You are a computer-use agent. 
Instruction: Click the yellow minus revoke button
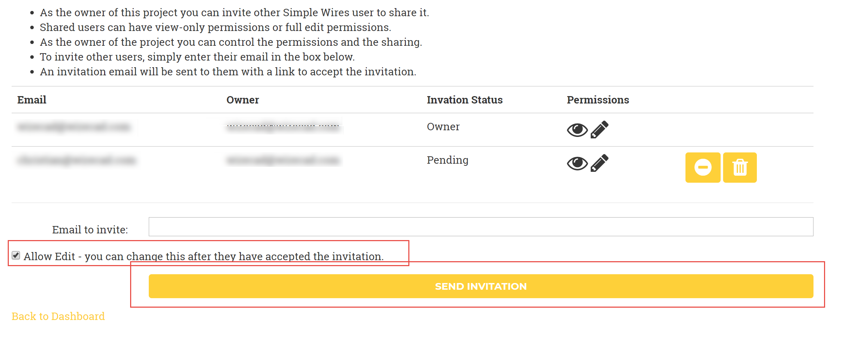703,168
